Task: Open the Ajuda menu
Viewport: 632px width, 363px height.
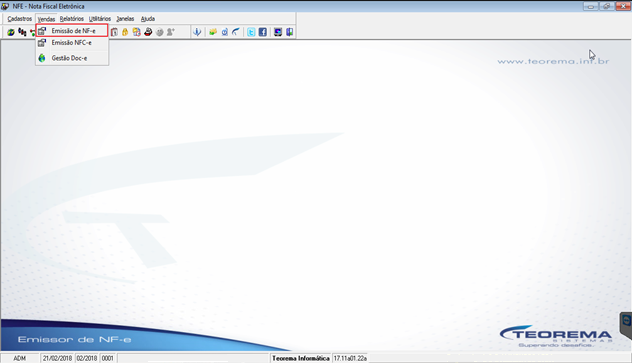Action: tap(148, 19)
